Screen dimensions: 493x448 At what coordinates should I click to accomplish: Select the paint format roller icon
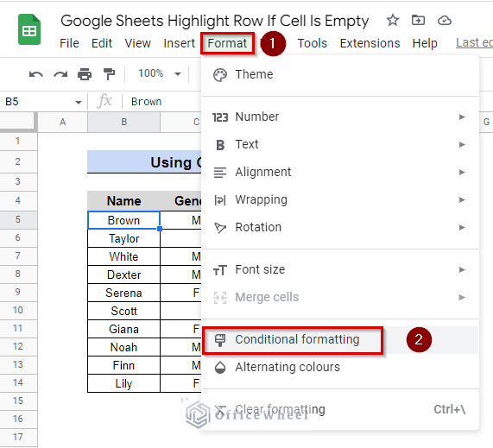coord(109,74)
